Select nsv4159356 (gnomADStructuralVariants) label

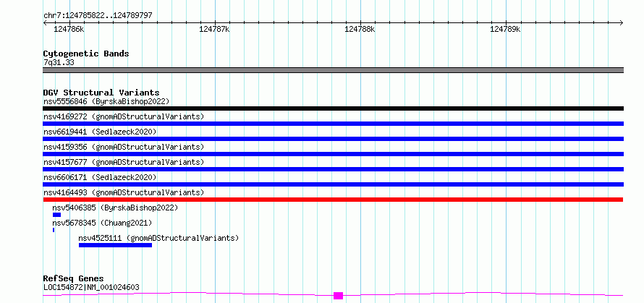coord(124,147)
